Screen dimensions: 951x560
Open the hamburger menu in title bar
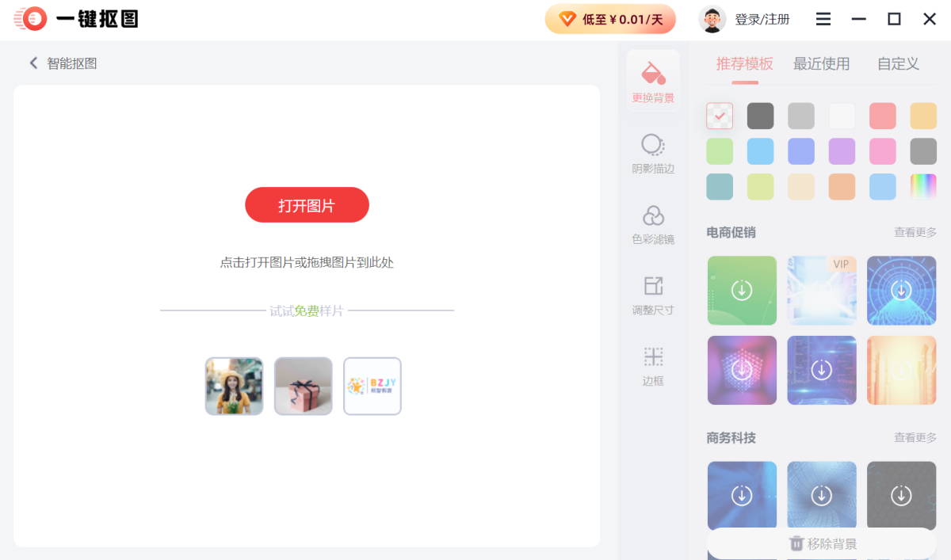pos(823,19)
